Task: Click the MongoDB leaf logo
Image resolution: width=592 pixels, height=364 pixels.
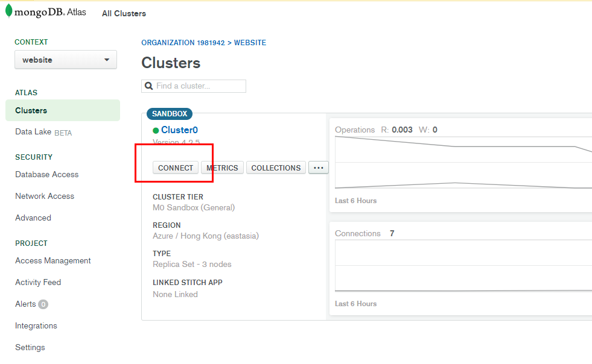Action: (8, 10)
